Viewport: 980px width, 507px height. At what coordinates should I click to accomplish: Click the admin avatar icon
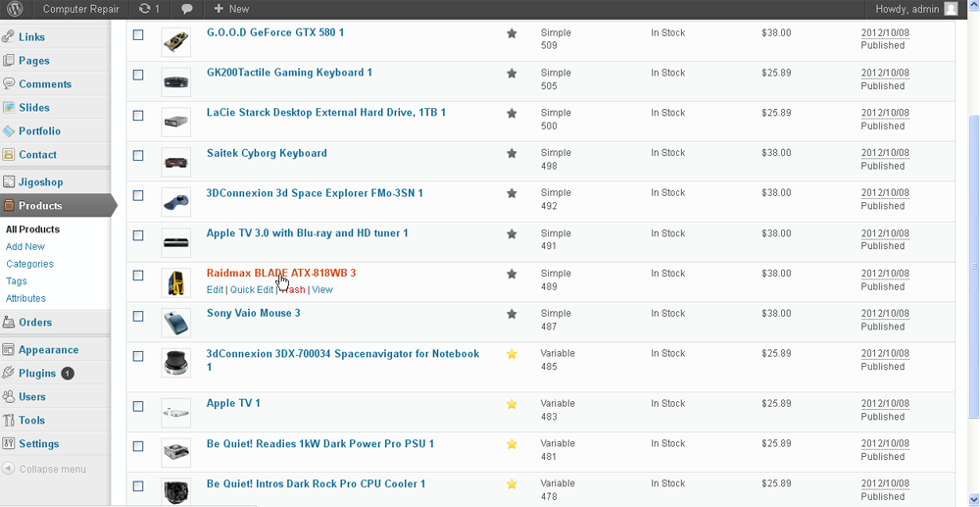coord(951,9)
